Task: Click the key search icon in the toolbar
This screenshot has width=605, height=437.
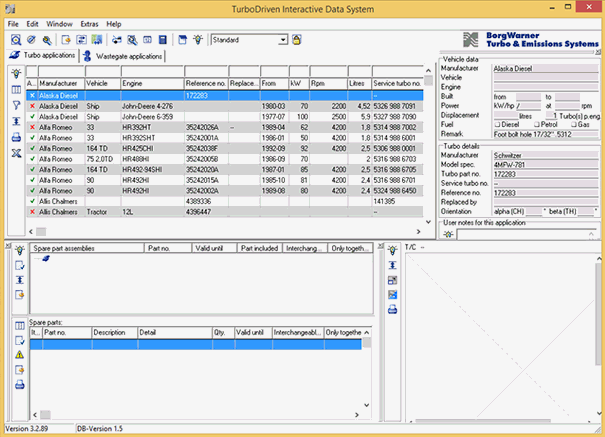Action: (x=47, y=40)
